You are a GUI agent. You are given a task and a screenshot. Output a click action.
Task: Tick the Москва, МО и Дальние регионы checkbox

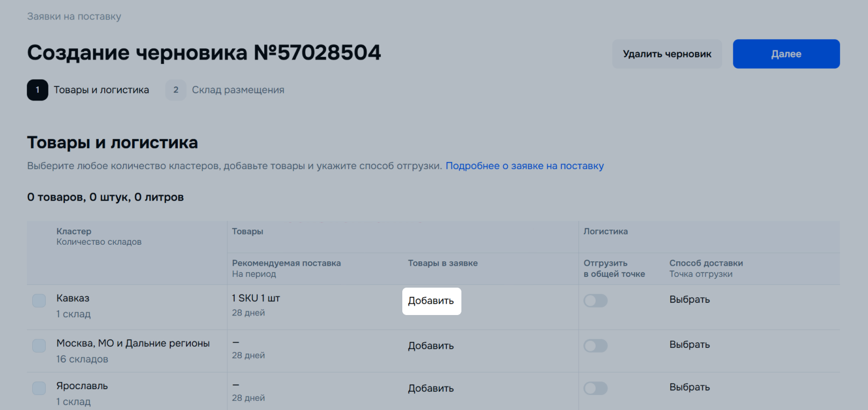pos(39,346)
